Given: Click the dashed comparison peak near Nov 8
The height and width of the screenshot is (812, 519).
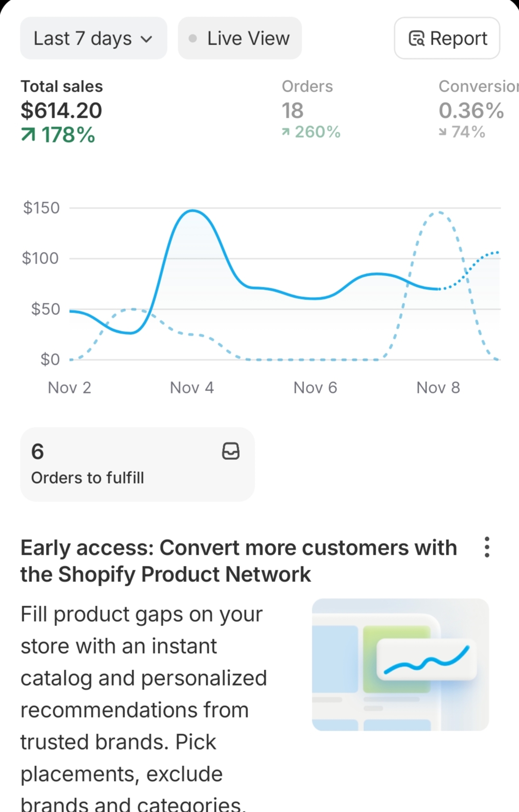Looking at the screenshot, I should [438, 212].
